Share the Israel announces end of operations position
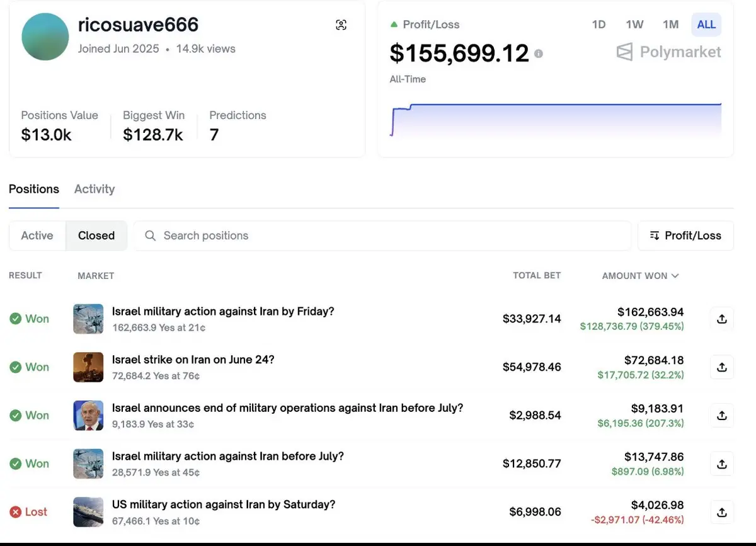The height and width of the screenshot is (546, 756). click(722, 416)
